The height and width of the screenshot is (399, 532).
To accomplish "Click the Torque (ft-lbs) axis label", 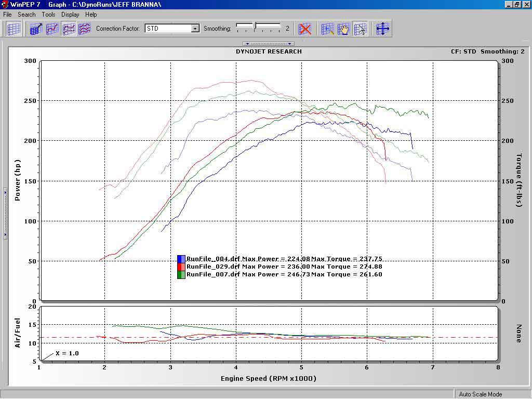I will (x=519, y=180).
